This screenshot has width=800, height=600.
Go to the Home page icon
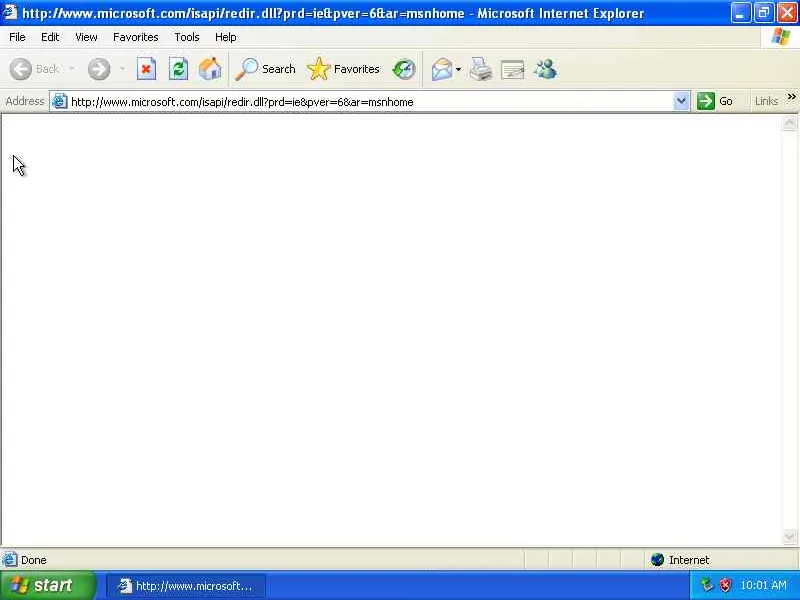(210, 69)
